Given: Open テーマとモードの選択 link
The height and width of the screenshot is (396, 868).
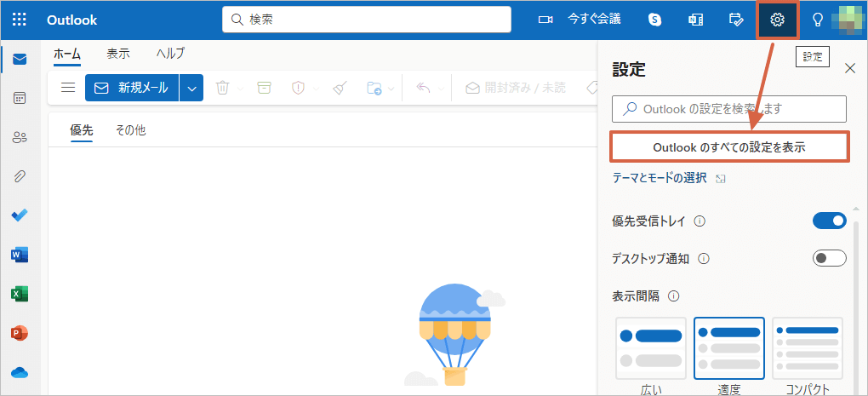Looking at the screenshot, I should coord(660,178).
